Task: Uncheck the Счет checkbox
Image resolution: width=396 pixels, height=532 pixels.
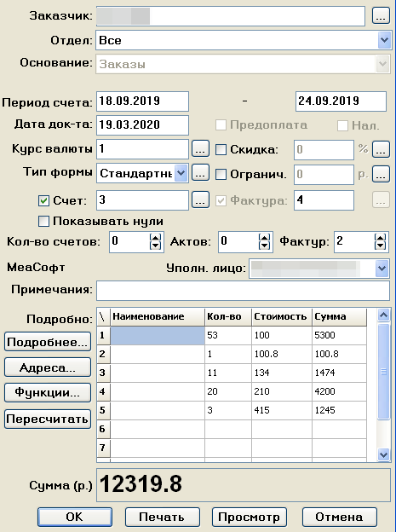Action: point(43,200)
